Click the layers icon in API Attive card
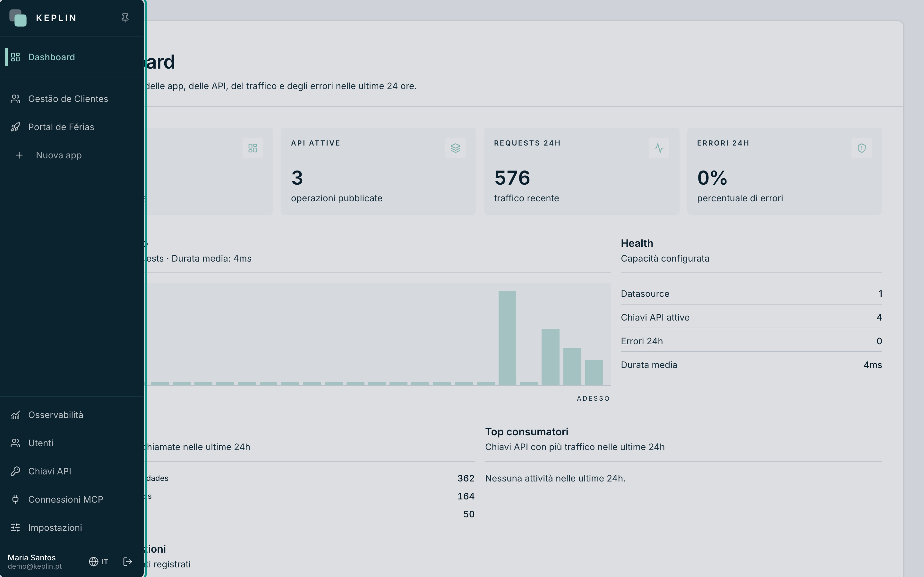Viewport: 924px width, 577px height. pos(456,148)
